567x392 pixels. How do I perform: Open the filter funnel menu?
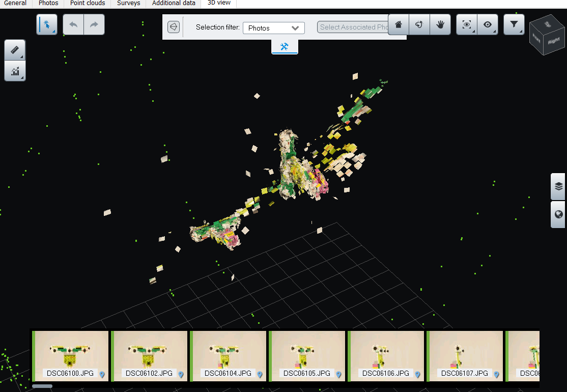point(514,24)
